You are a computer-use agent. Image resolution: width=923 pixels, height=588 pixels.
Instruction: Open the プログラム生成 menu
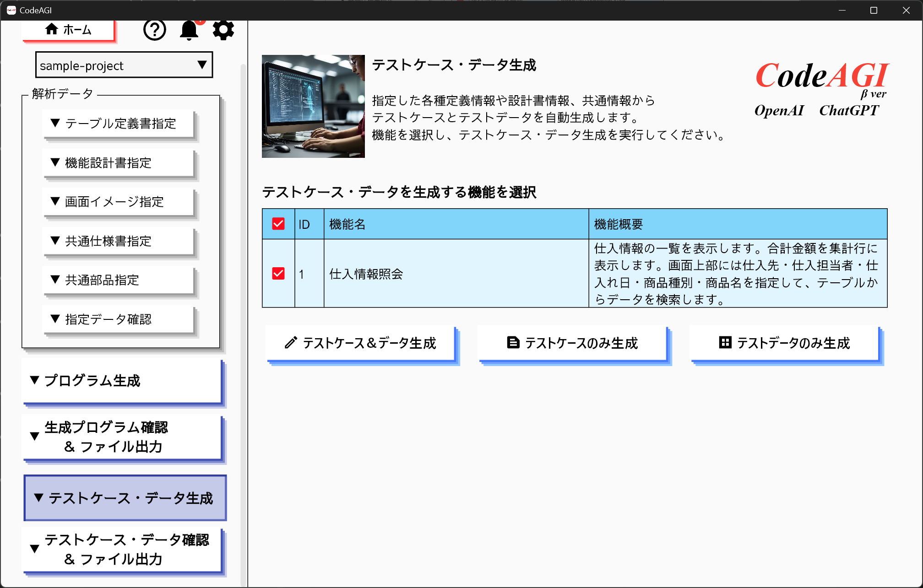pyautogui.click(x=122, y=381)
